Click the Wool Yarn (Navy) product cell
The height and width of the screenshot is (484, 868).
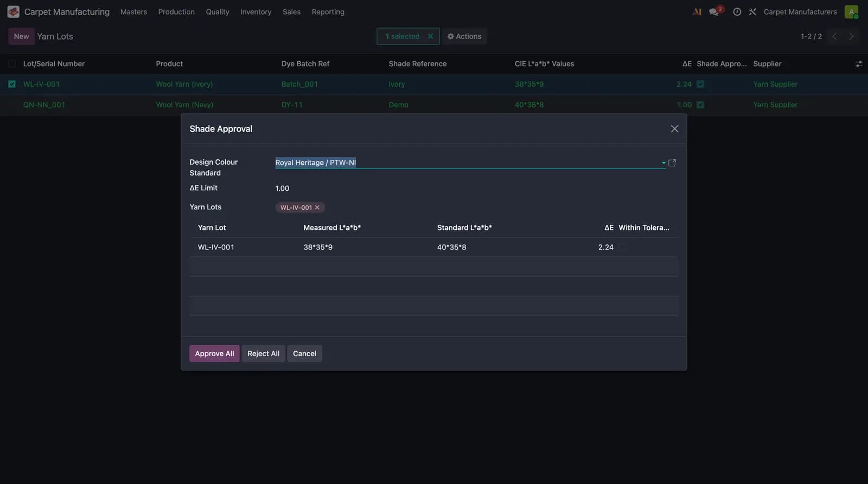point(184,105)
